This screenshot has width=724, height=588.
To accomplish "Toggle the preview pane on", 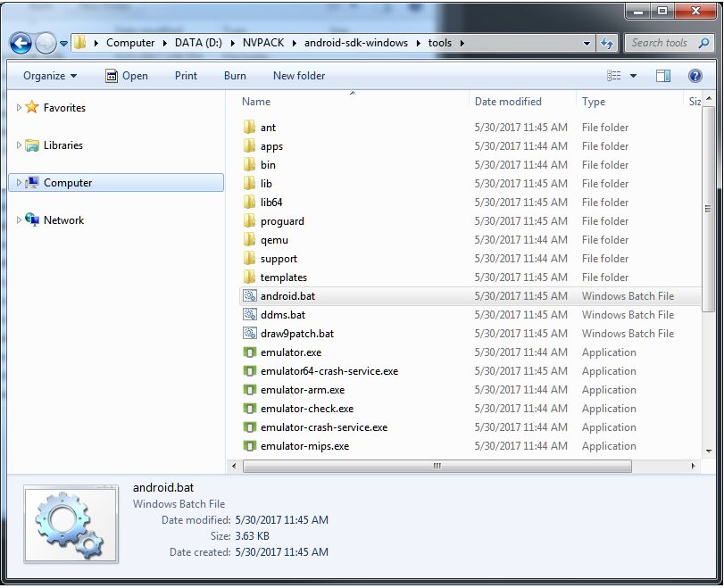I will pos(662,75).
